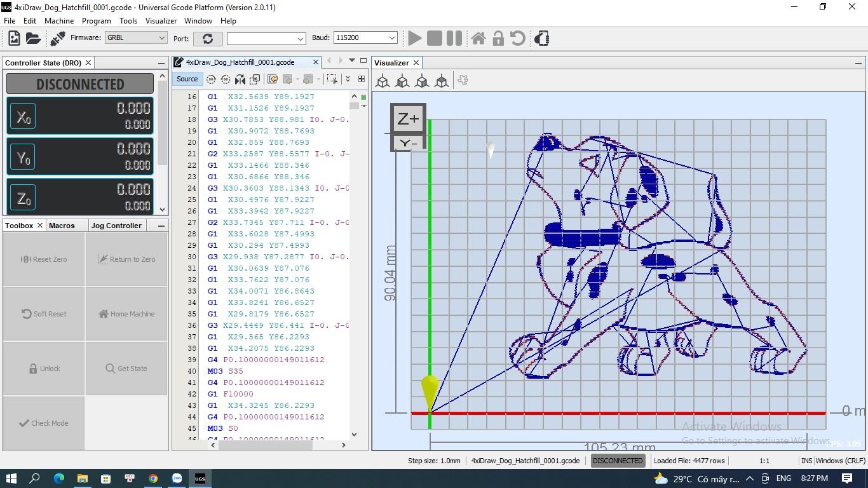Open a file with the folder icon
Image resolution: width=868 pixels, height=488 pixels.
pos(33,39)
